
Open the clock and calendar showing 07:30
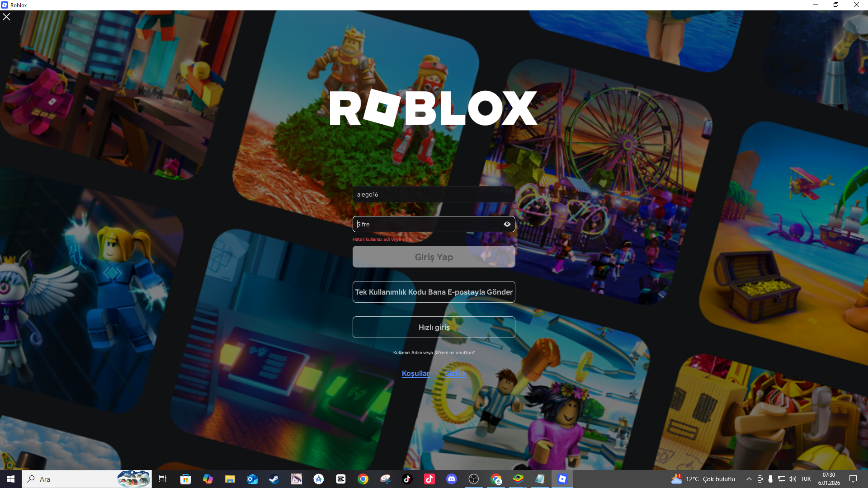click(829, 479)
